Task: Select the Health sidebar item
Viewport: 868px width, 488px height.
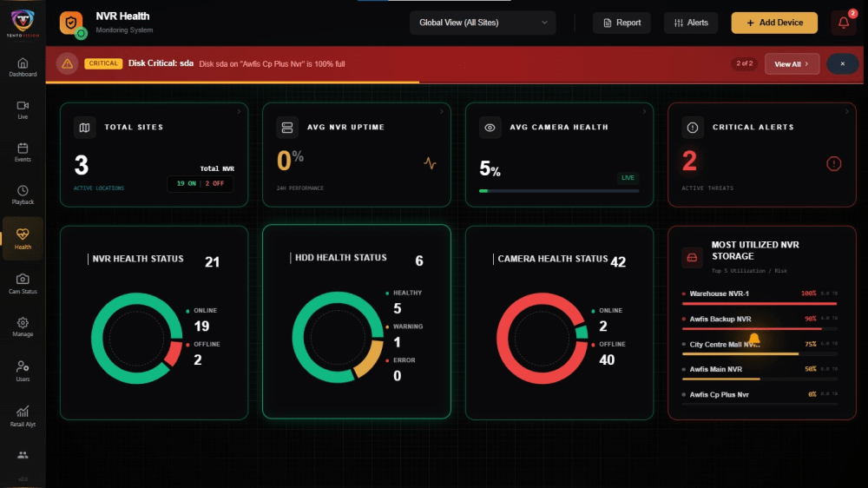Action: click(23, 240)
